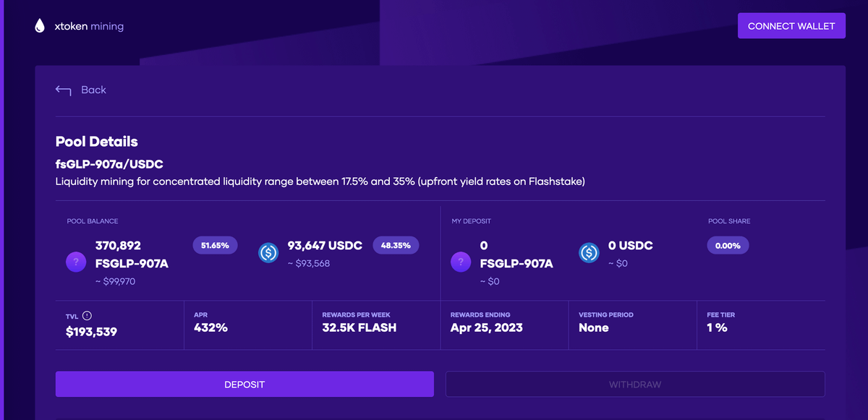Click the pool balance FSGLP question-mark token icon
Screen dimensions: 868x420
76,262
